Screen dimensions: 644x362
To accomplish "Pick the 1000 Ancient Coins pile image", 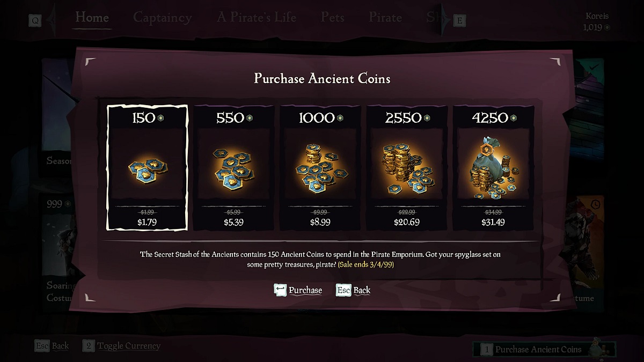I will click(320, 167).
